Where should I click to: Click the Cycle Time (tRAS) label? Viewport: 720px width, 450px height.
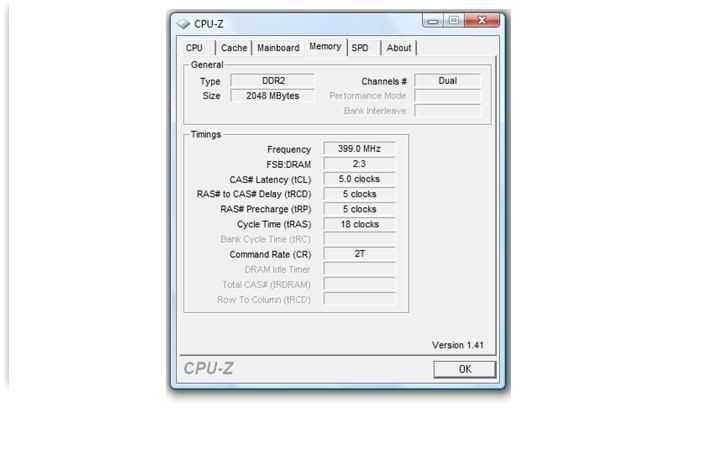tap(274, 225)
